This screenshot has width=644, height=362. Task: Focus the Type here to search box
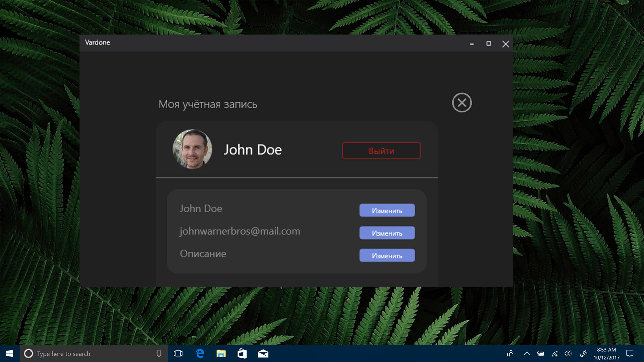pyautogui.click(x=94, y=354)
